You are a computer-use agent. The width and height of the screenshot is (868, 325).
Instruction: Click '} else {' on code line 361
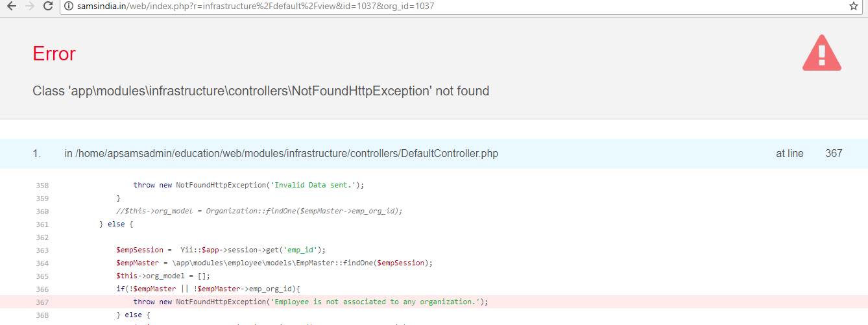pyautogui.click(x=116, y=224)
